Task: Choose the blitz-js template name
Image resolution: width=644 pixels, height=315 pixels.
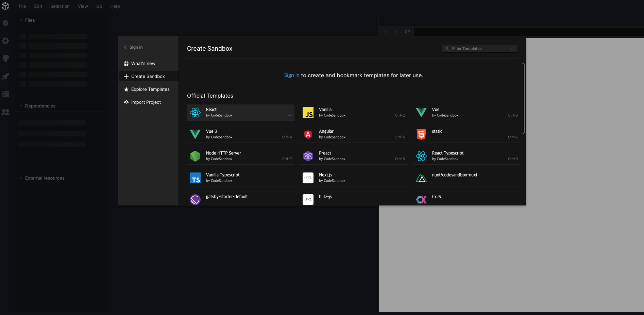Action: (x=325, y=197)
